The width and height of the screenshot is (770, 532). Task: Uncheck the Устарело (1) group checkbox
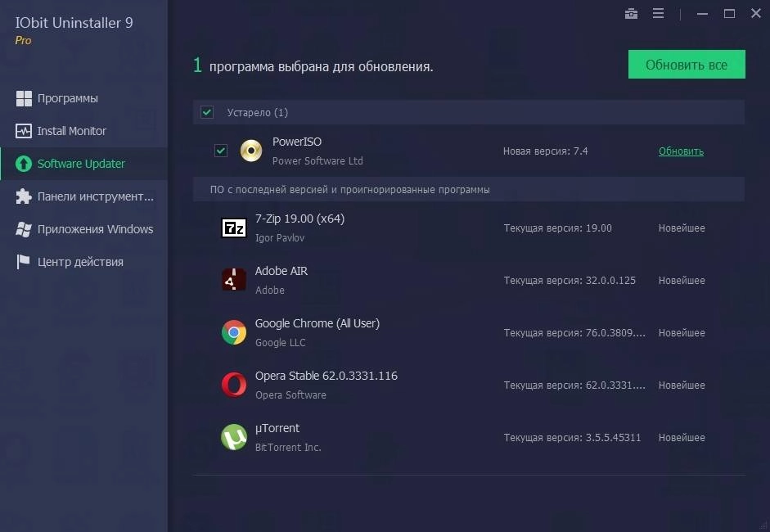coord(207,112)
